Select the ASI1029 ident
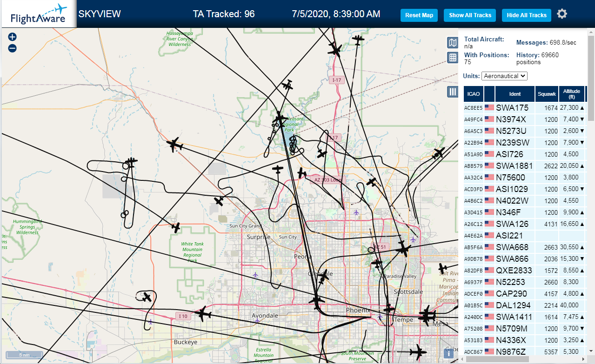This screenshot has height=364, width=595. pyautogui.click(x=512, y=189)
